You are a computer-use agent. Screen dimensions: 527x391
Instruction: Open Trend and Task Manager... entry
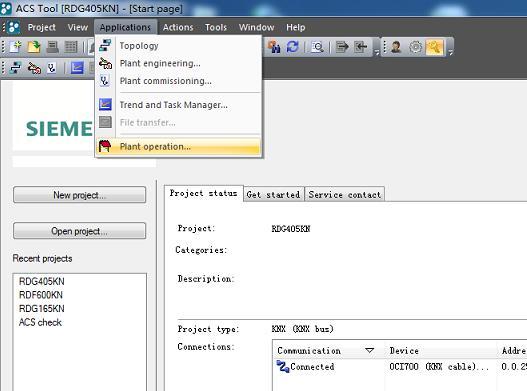point(178,105)
